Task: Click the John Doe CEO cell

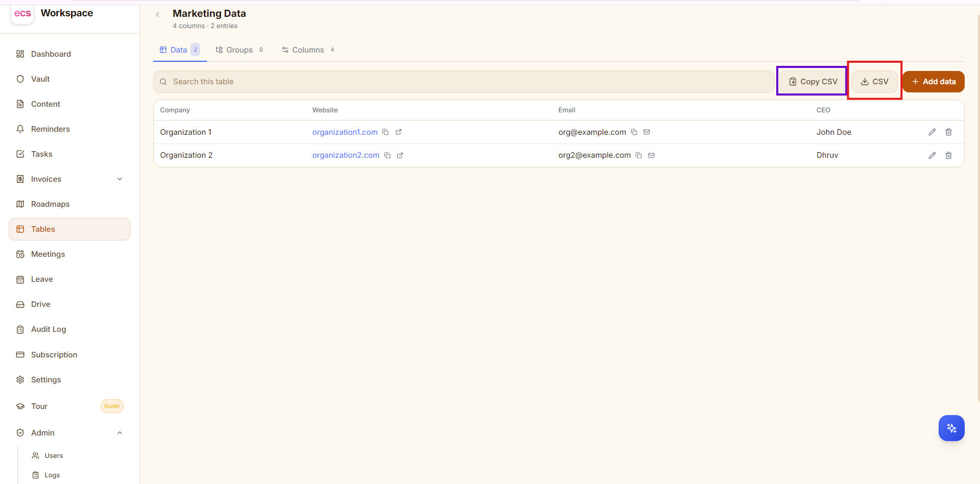Action: (833, 132)
